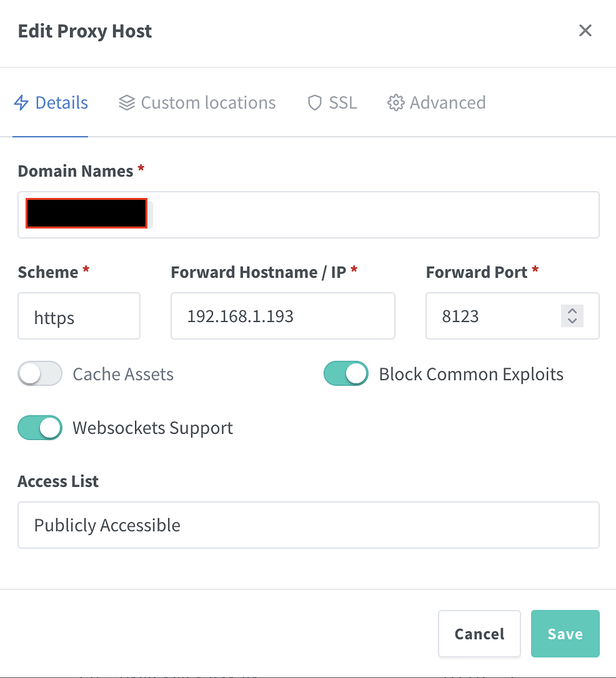Viewport: 616px width, 678px height.
Task: Open the Scheme dropdown showing https
Action: (79, 316)
